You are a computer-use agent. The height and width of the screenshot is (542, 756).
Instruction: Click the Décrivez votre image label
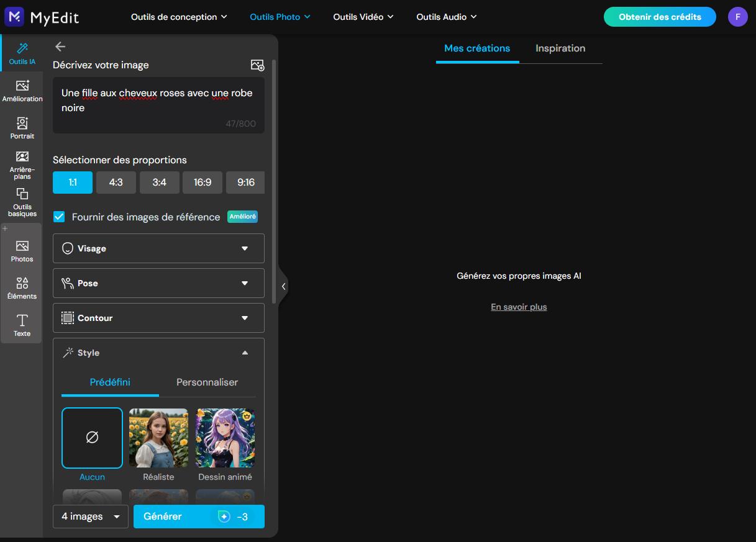coord(101,65)
